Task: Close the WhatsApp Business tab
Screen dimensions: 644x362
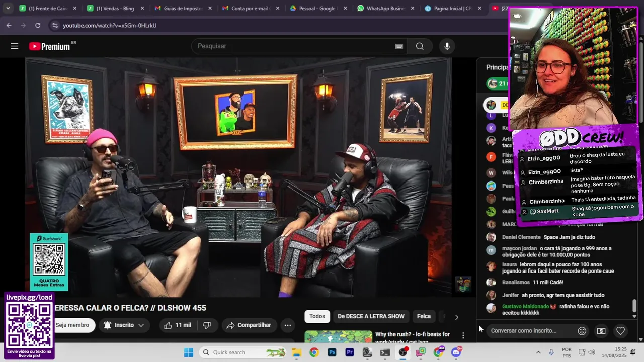Action: pyautogui.click(x=412, y=8)
